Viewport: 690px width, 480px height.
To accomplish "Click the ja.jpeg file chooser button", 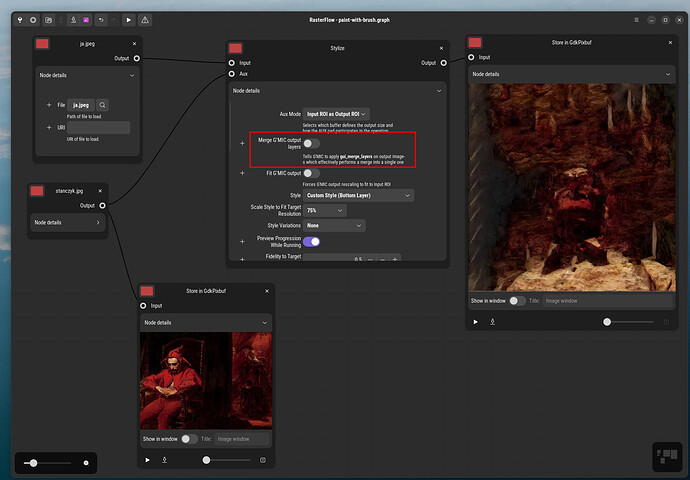I will coord(81,105).
